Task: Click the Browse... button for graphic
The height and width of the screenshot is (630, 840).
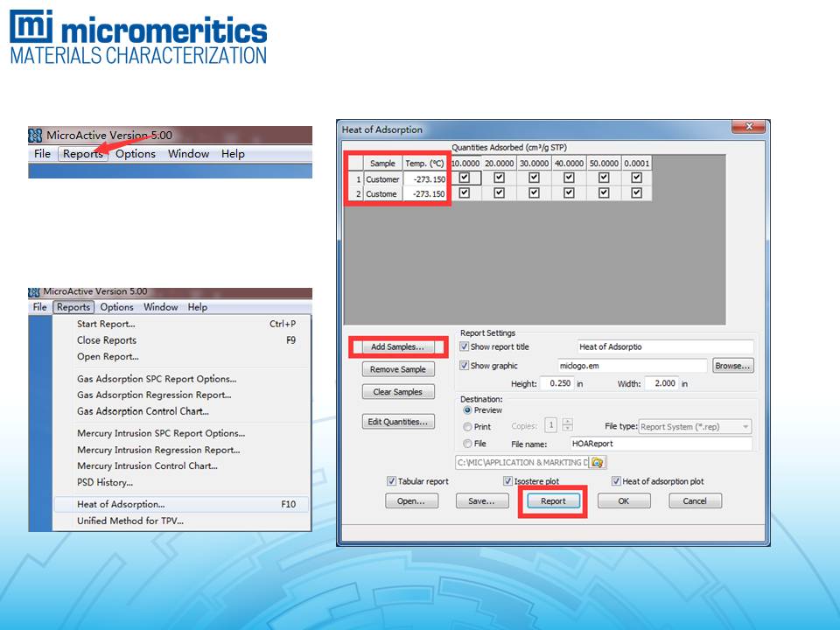Action: (732, 366)
